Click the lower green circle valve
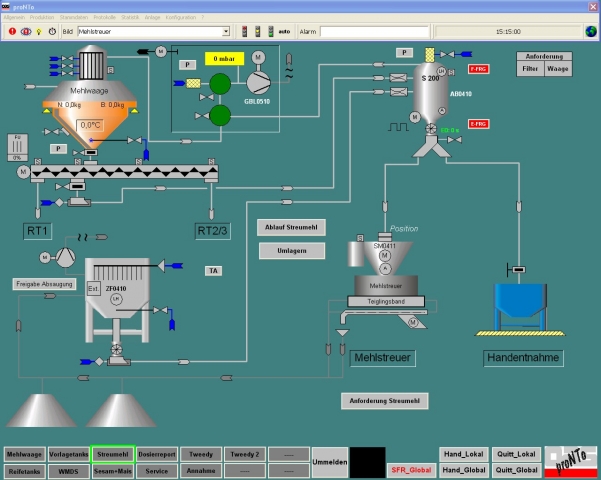The height and width of the screenshot is (480, 601). (220, 115)
